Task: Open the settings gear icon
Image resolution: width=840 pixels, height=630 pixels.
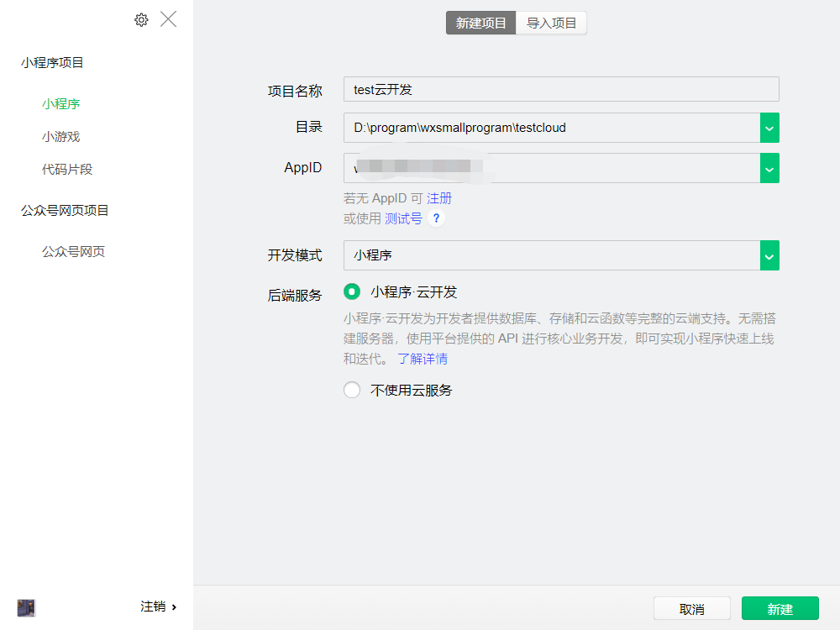Action: pos(141,19)
